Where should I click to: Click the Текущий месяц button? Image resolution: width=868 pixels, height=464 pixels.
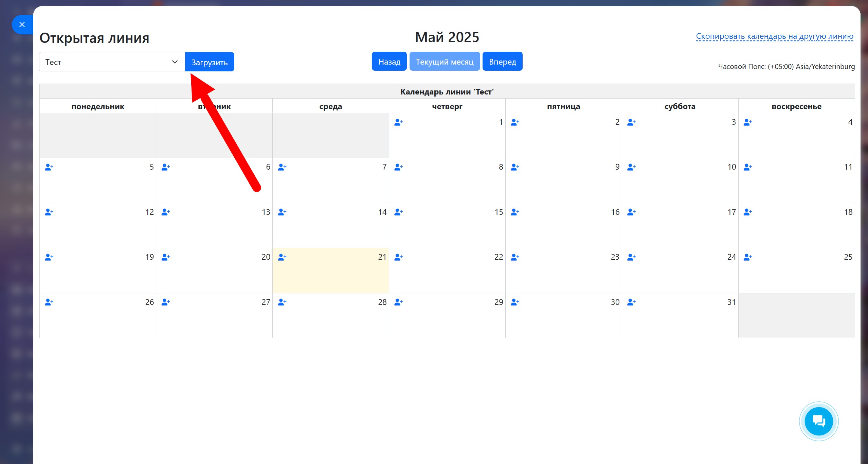point(444,62)
